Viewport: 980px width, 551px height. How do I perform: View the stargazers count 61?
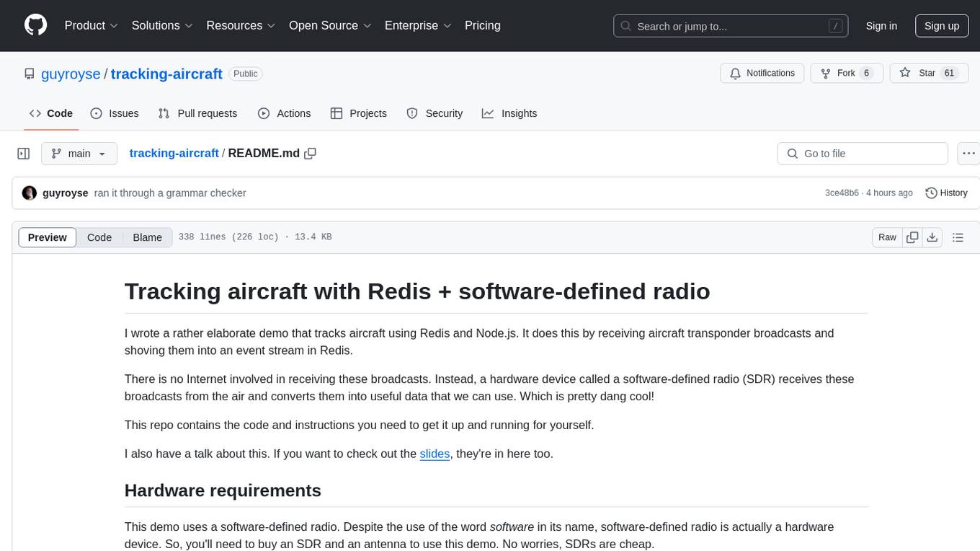(949, 73)
